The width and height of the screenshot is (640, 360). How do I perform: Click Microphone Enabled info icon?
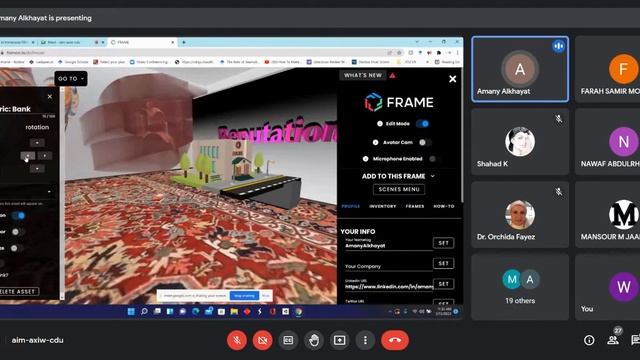click(366, 159)
